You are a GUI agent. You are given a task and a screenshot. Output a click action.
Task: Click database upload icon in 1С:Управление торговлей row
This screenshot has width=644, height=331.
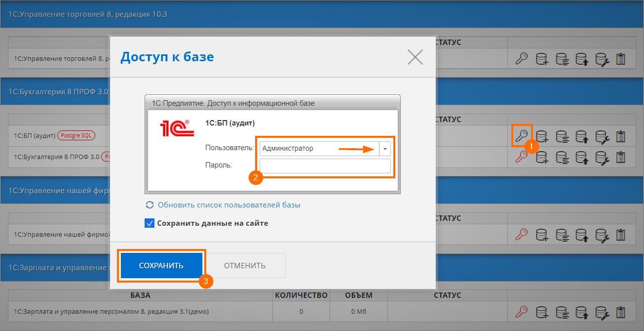coord(582,59)
